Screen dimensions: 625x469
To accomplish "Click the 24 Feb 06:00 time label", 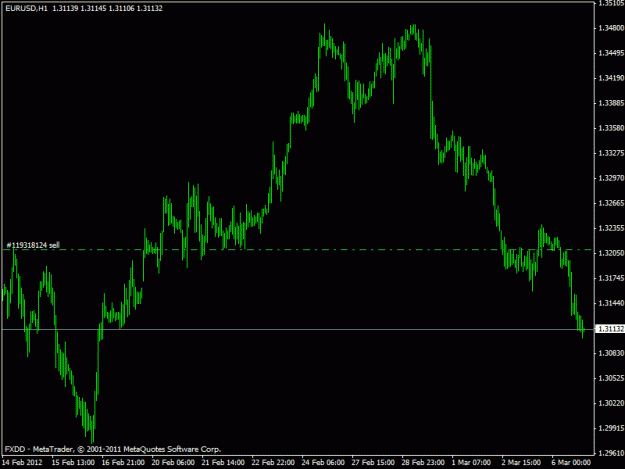I will pos(323,463).
